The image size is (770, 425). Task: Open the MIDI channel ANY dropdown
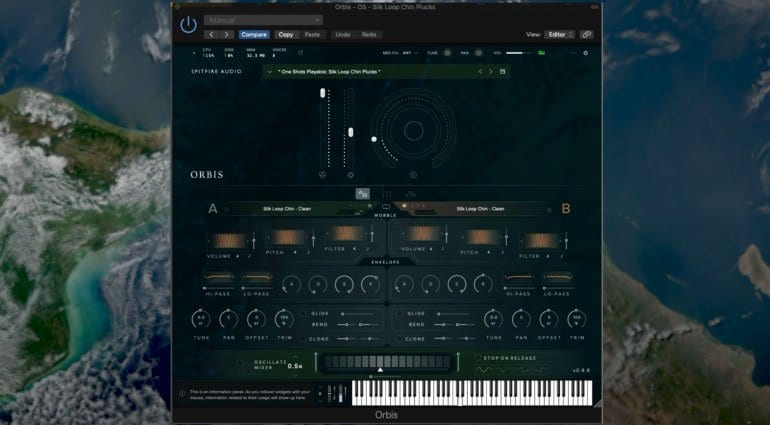coord(410,53)
